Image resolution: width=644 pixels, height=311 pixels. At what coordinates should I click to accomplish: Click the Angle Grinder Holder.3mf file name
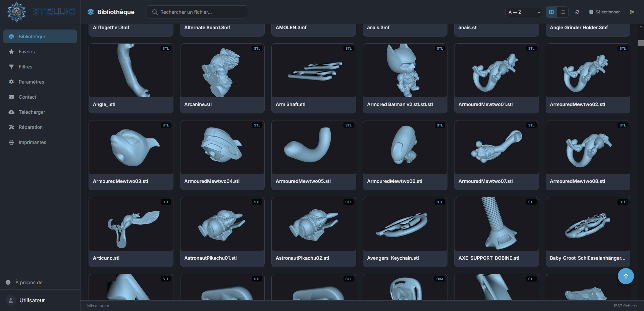tap(579, 28)
